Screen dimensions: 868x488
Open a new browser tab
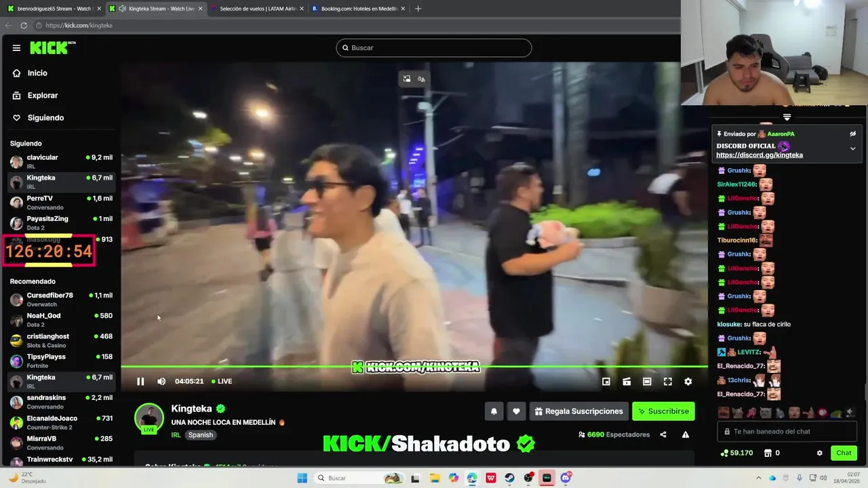(x=418, y=9)
